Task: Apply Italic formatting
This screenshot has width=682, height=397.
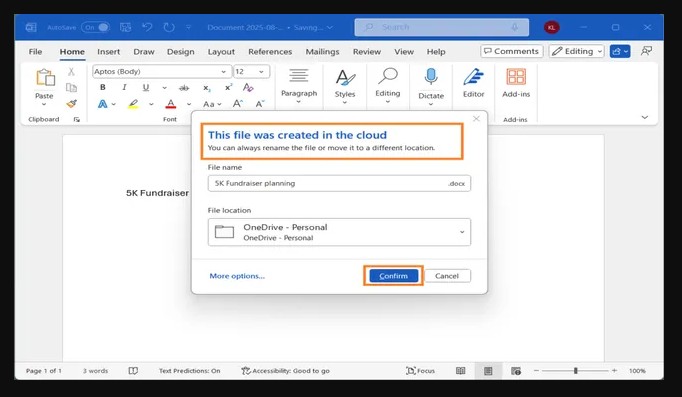Action: click(124, 87)
